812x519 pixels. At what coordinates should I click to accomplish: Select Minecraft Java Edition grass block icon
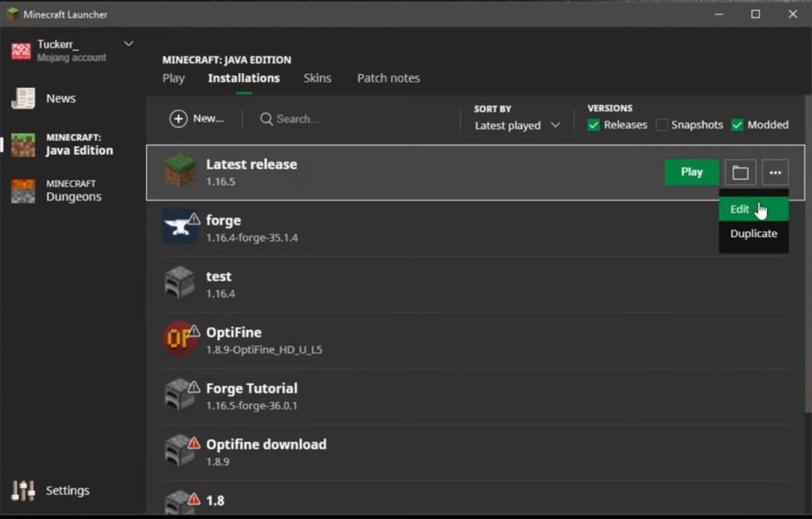24,145
